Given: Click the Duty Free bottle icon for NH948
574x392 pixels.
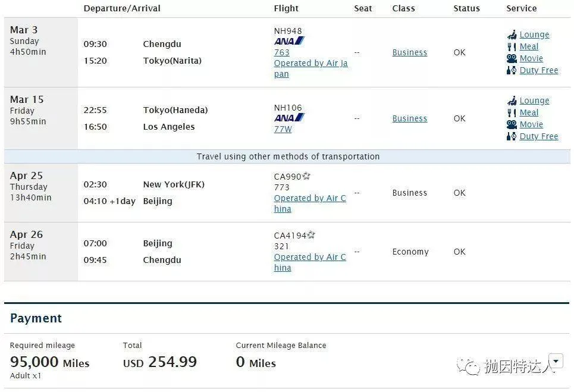Looking at the screenshot, I should click(512, 70).
